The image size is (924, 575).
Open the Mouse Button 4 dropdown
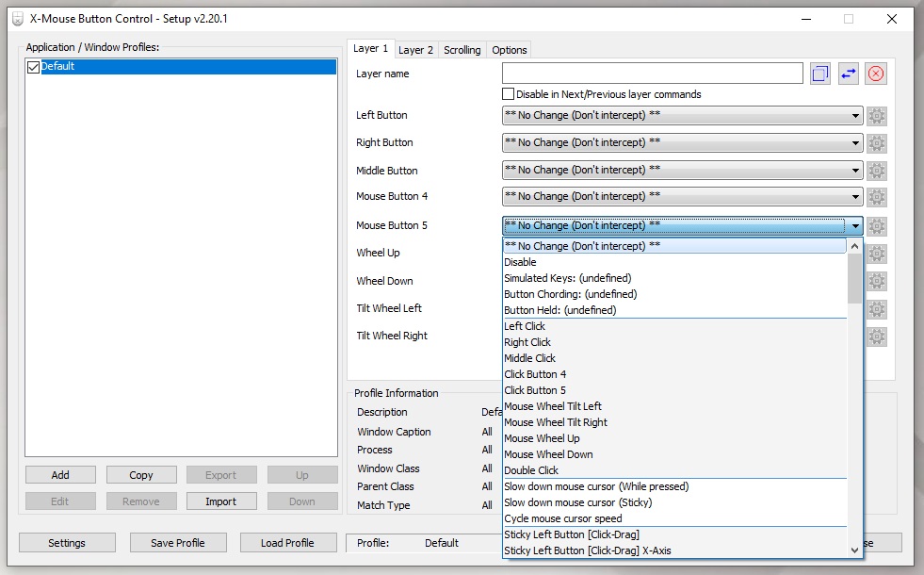683,197
